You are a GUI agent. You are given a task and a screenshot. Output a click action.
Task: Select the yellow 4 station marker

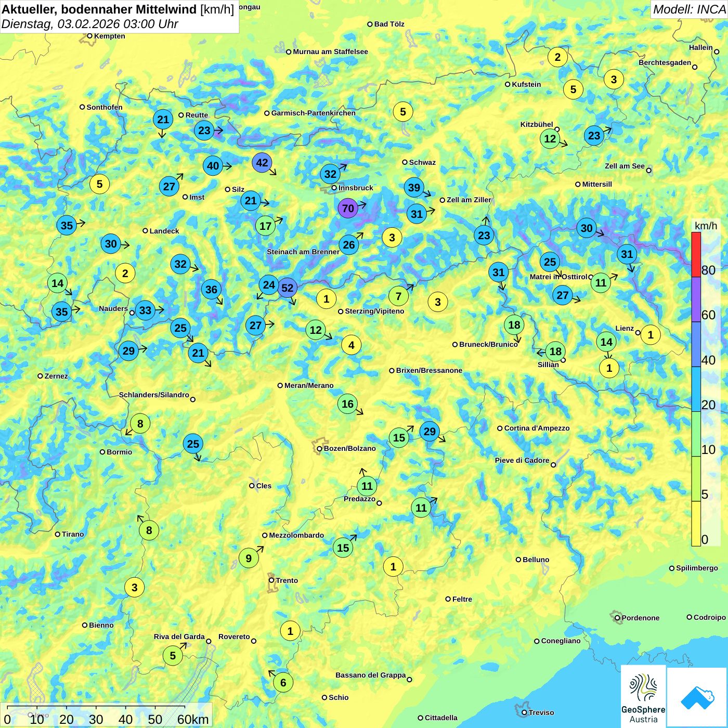(x=352, y=345)
